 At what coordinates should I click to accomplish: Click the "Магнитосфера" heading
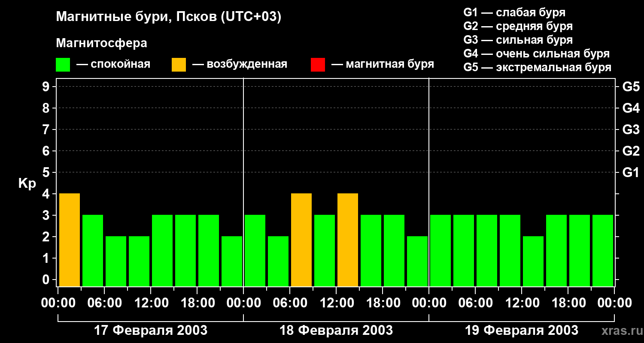pyautogui.click(x=101, y=43)
